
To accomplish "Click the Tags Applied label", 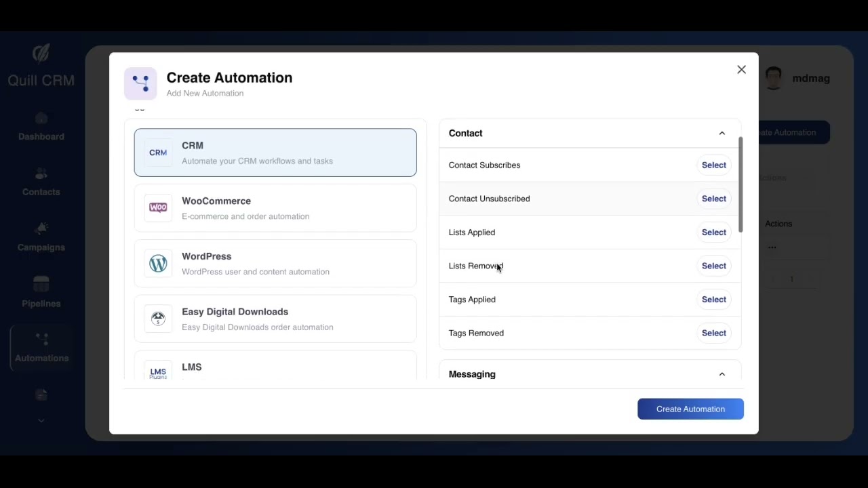I will click(472, 300).
